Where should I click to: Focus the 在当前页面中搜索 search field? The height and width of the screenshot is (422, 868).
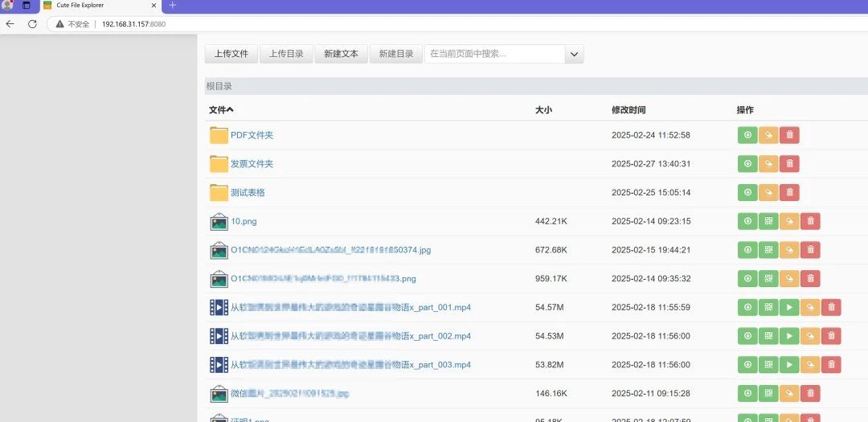click(495, 55)
